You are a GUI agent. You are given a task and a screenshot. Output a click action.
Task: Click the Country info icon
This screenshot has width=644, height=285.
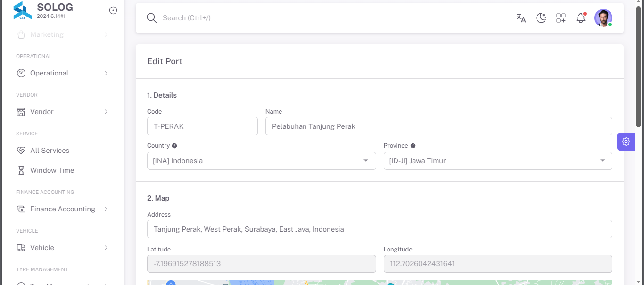coord(174,146)
